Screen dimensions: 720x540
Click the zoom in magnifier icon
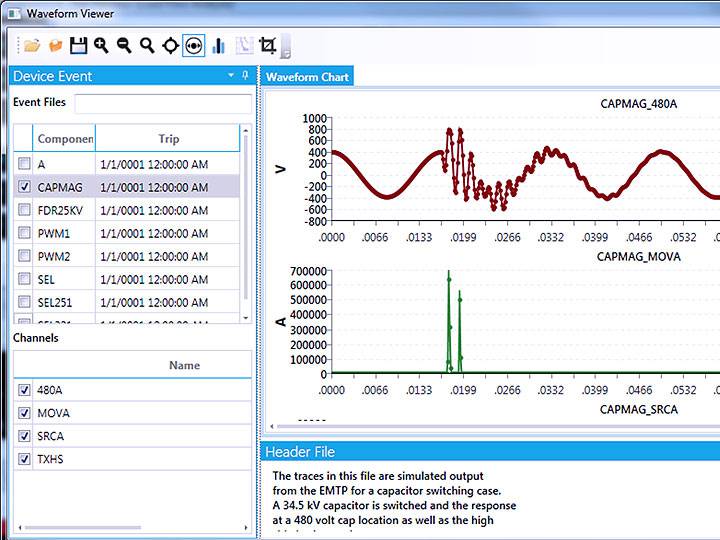point(101,45)
